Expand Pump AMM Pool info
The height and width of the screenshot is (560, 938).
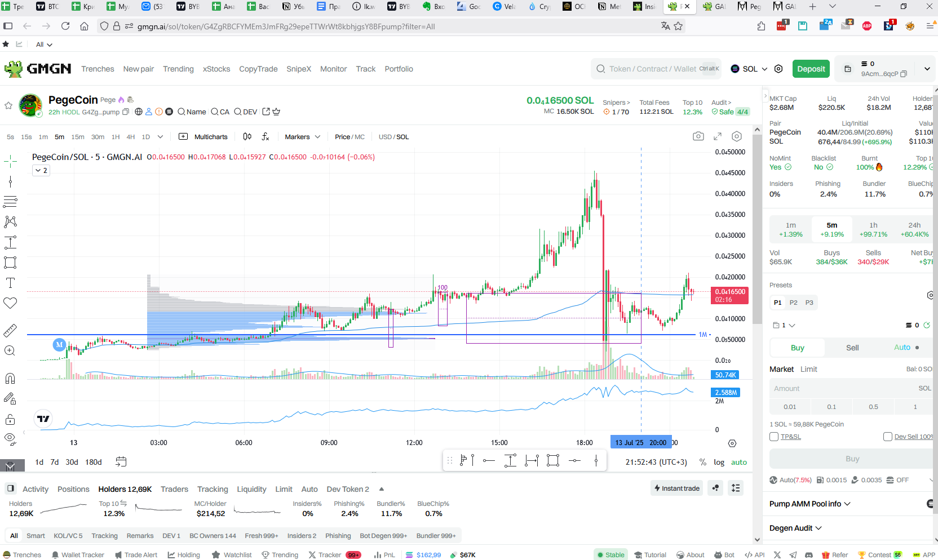coord(810,504)
